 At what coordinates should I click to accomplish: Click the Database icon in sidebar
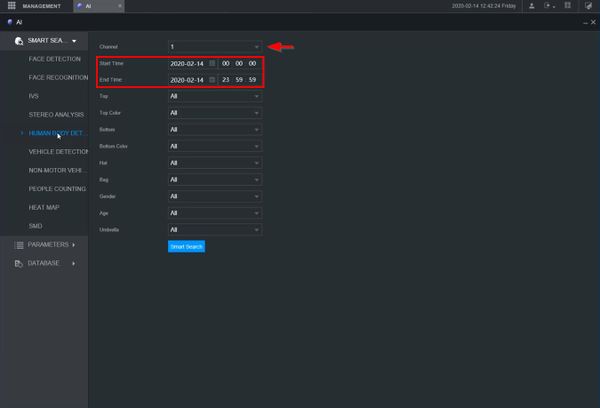(x=18, y=263)
